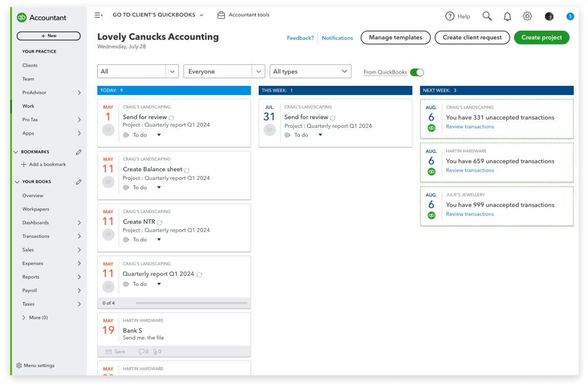The height and width of the screenshot is (387, 588).
Task: Edit Your Books with the pencil icon
Action: 78,182
